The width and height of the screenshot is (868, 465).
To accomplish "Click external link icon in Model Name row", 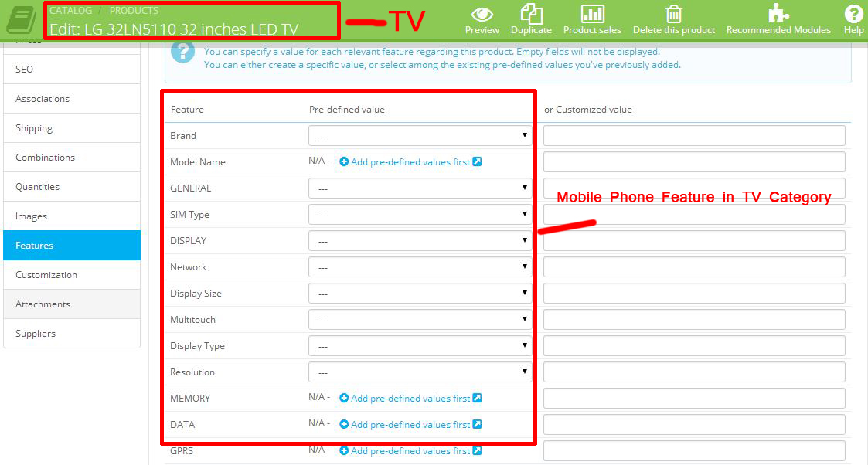I will 477,161.
